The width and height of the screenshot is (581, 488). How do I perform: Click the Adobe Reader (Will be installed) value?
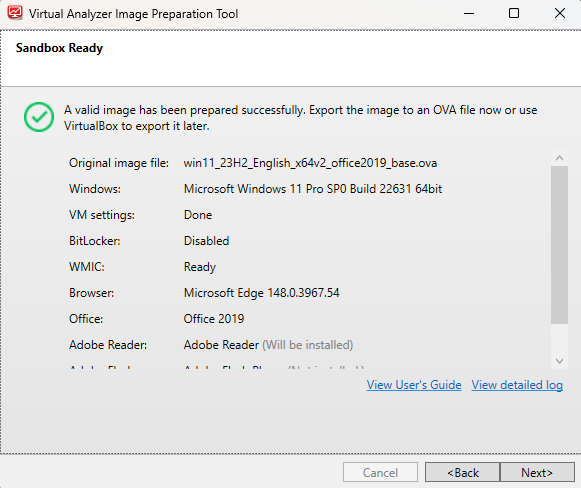(x=268, y=345)
